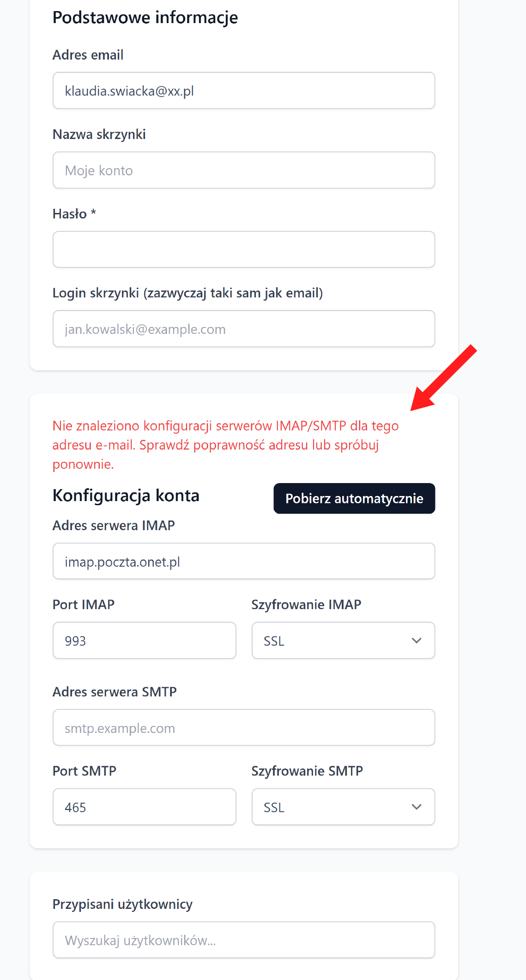Click the Nazwa skrzynki label
The image size is (526, 980).
pyautogui.click(x=99, y=134)
